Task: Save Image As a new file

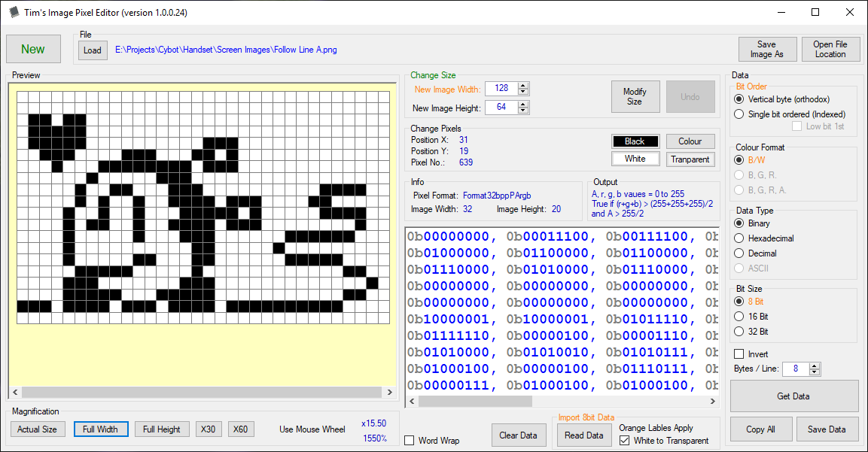Action: [x=767, y=49]
